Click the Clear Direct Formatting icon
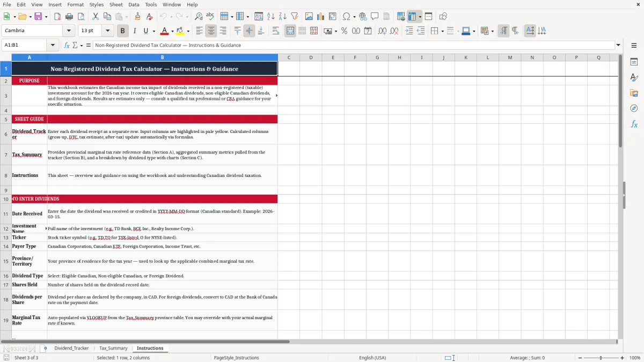The height and width of the screenshot is (362, 644). 149,17
